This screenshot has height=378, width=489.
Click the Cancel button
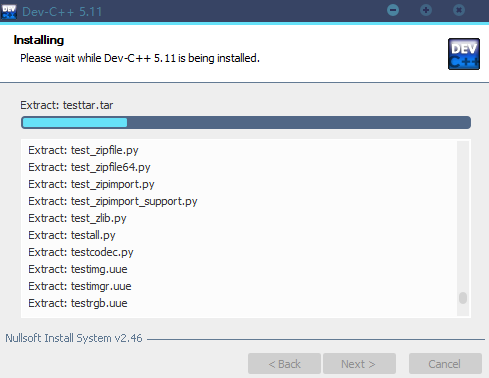[445, 364]
